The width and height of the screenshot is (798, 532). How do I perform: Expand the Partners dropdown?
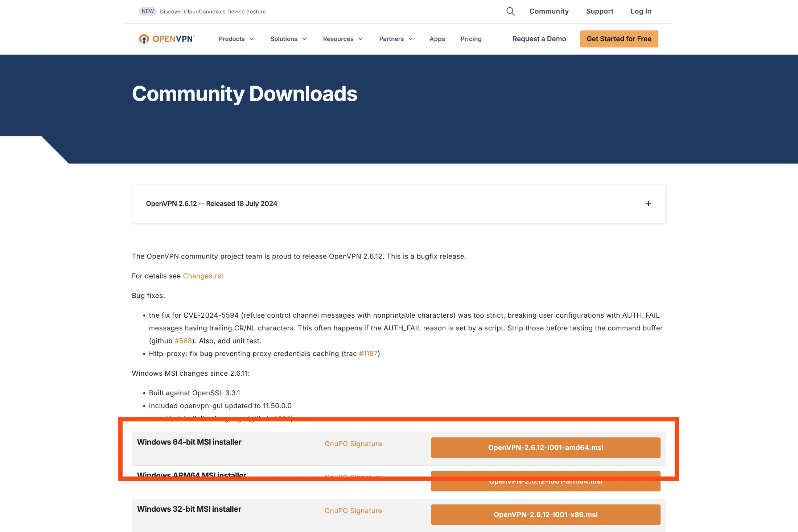(x=396, y=39)
